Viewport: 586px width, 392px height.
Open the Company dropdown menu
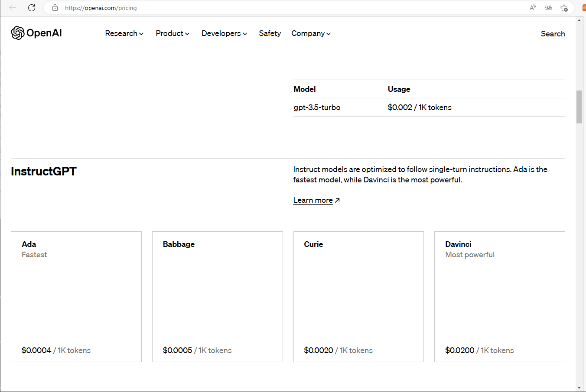point(311,33)
